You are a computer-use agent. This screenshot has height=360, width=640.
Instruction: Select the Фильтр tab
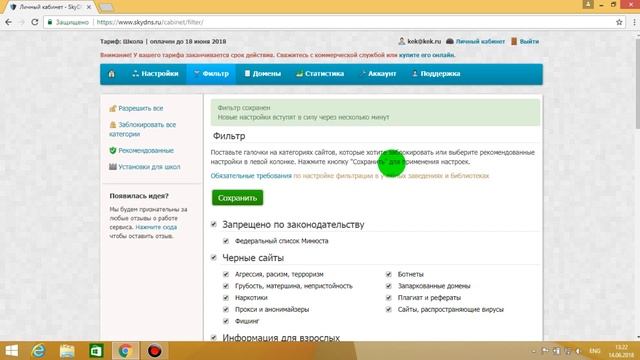point(211,74)
